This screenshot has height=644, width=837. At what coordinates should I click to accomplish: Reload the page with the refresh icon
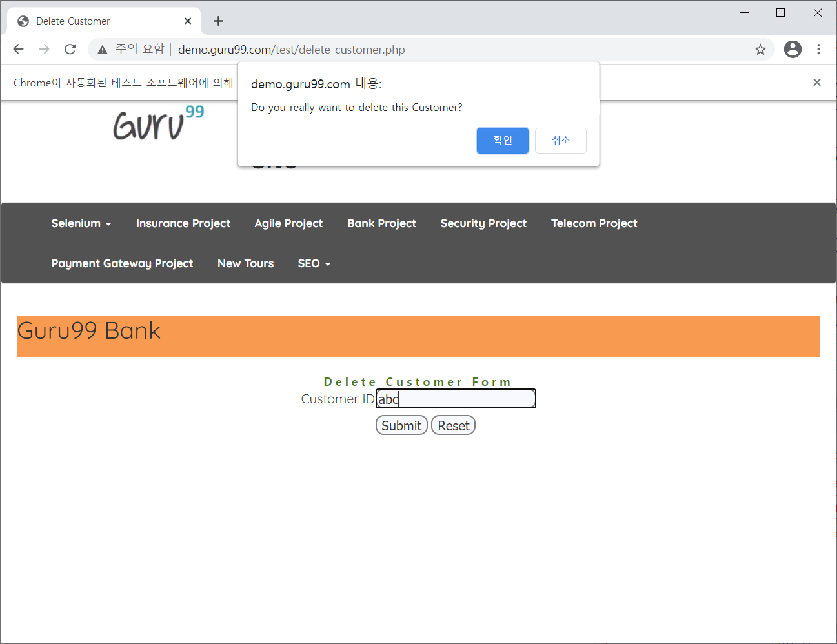point(70,49)
